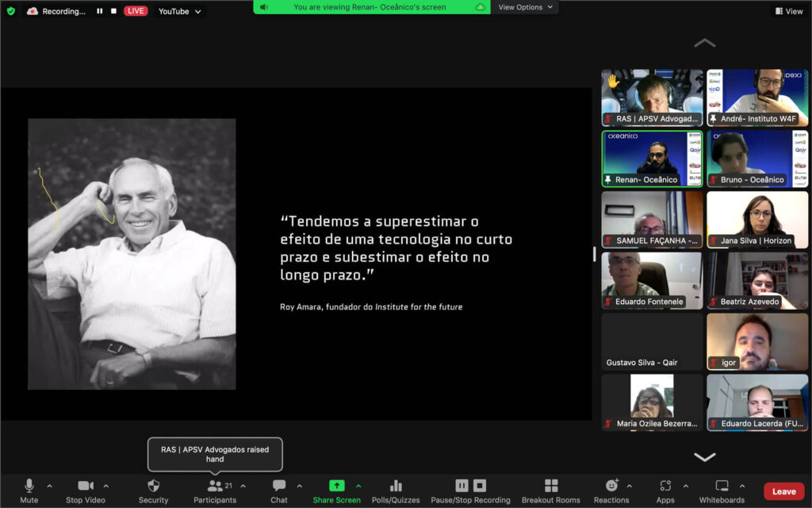
Task: Click the red Leave button
Action: click(783, 491)
